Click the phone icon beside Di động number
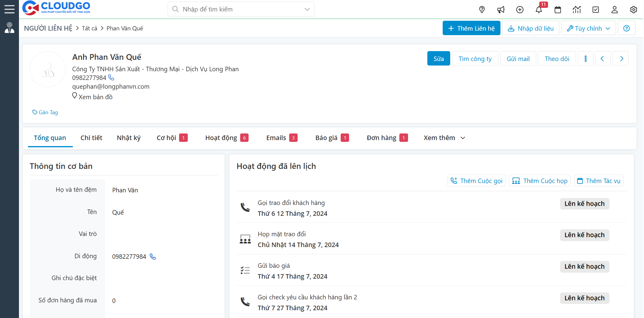Viewport: 644px width, 318px height. tap(153, 256)
